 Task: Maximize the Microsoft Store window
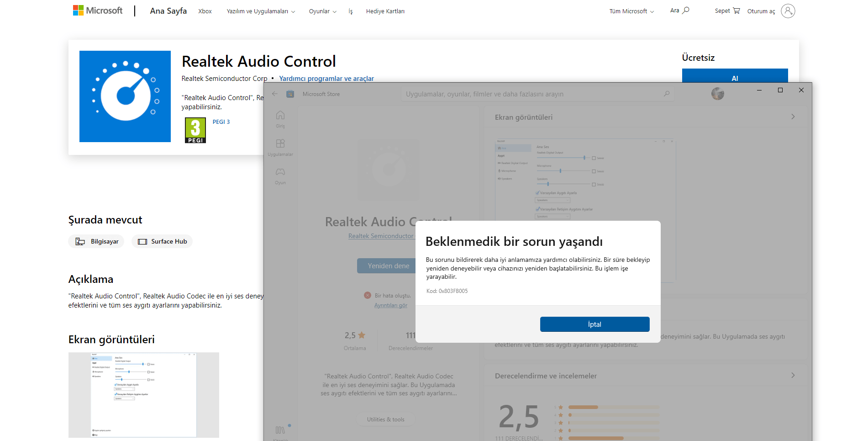(x=780, y=90)
